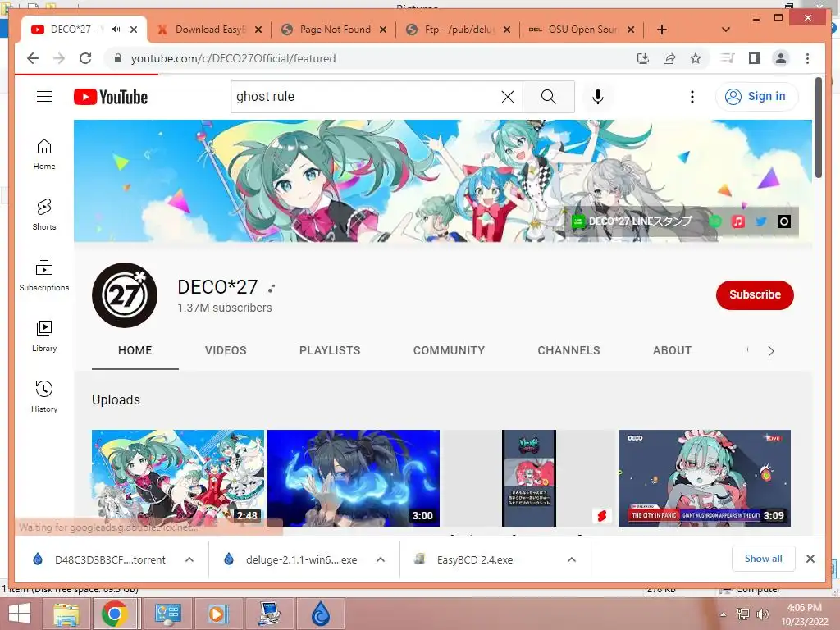Open YouTube settings three-dot menu

point(692,97)
